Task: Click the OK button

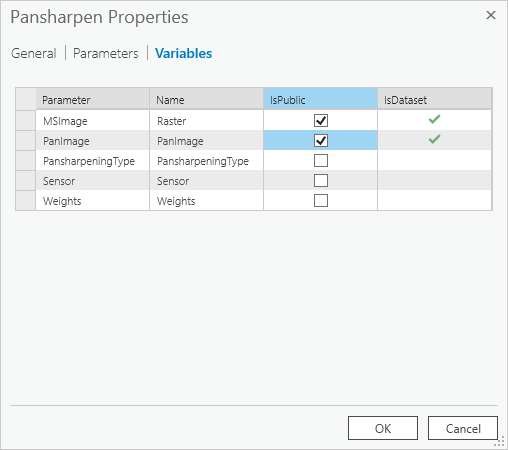Action: click(383, 428)
